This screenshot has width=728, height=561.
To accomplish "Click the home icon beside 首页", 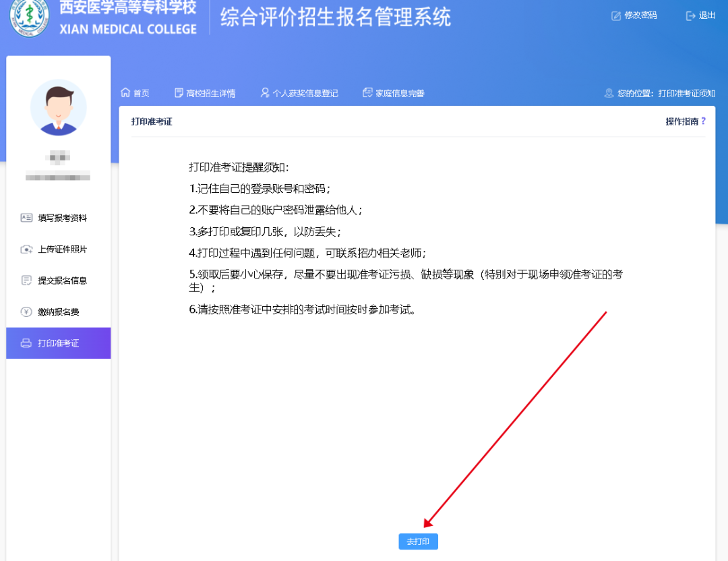I will 125,93.
